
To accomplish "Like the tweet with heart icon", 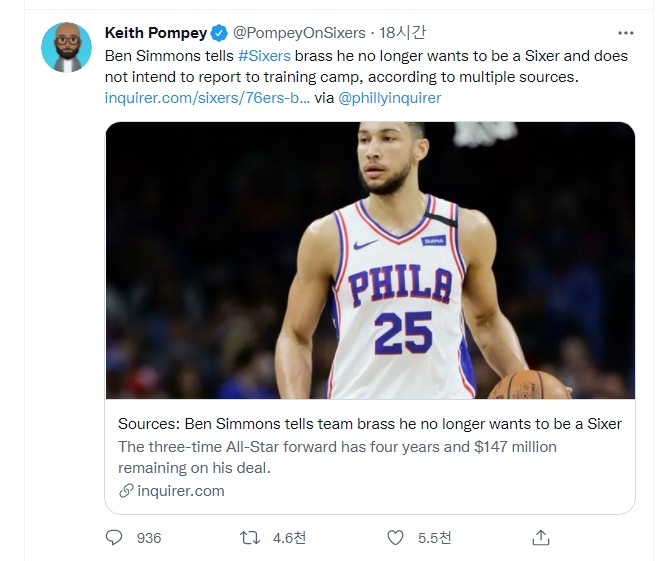I will point(395,538).
